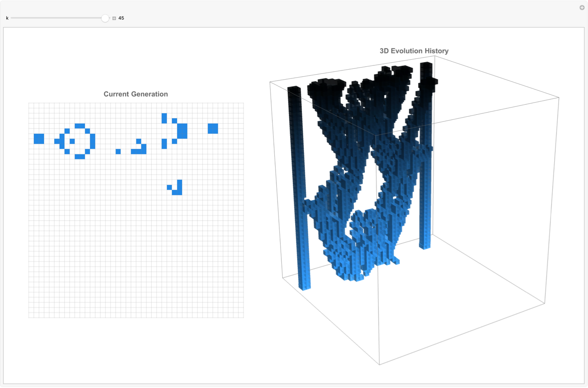Select the 3D Evolution History title
Screen dimensions: 588x388
(414, 51)
